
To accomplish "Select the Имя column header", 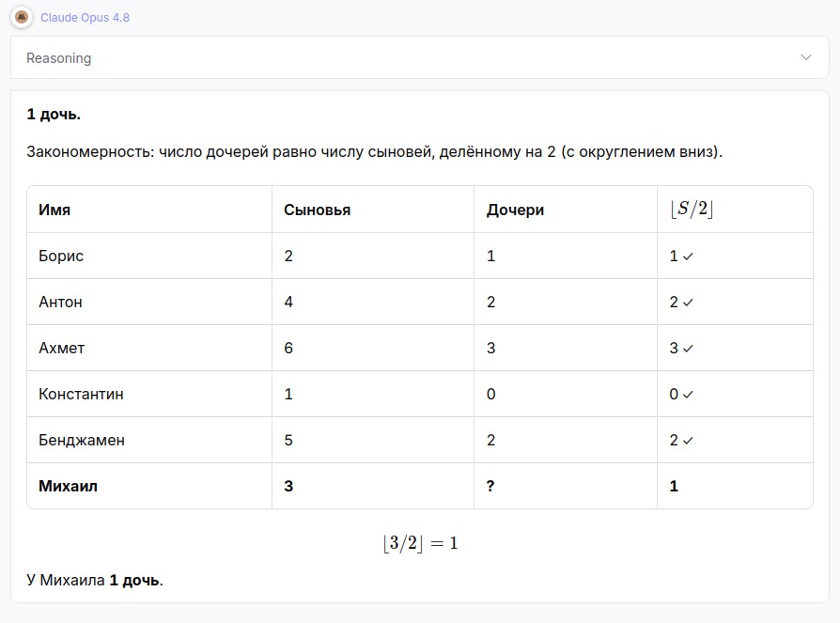I will coord(149,210).
